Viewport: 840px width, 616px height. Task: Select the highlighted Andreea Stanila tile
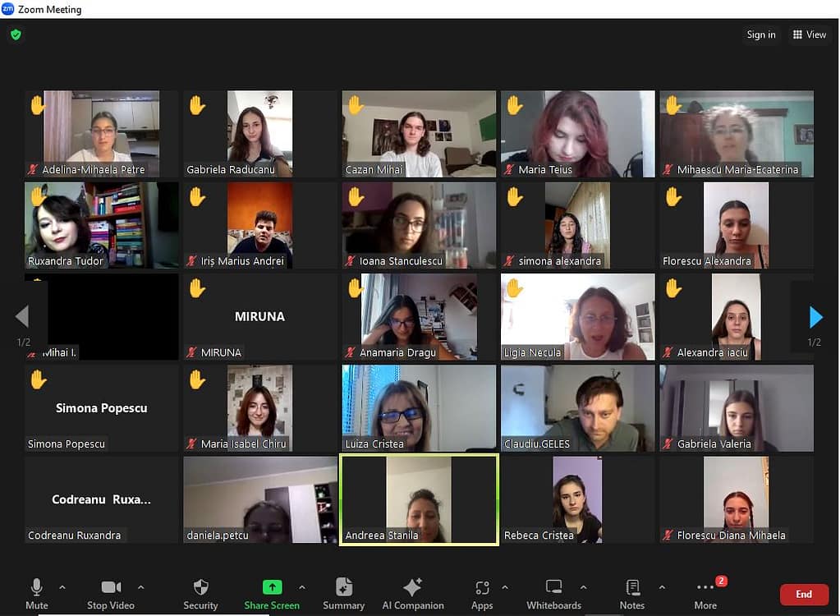(x=419, y=499)
